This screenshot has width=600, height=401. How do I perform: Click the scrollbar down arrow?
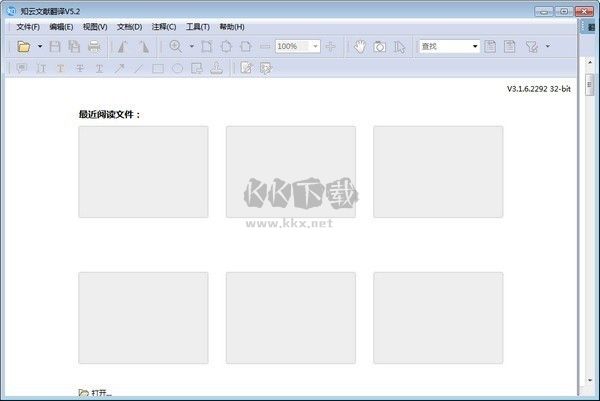click(590, 380)
